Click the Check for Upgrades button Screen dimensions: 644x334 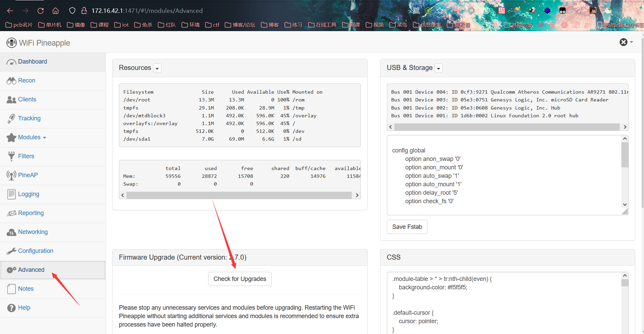click(x=240, y=279)
